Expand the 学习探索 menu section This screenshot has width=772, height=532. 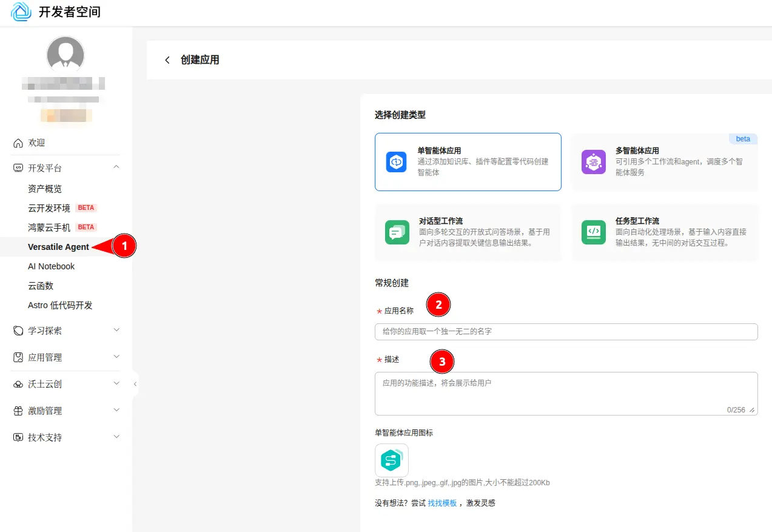point(116,330)
